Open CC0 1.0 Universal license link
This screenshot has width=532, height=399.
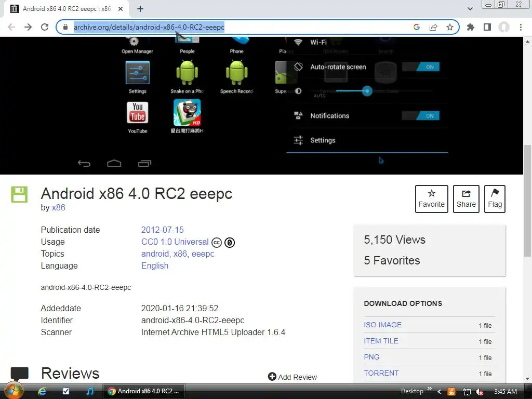[x=175, y=242]
